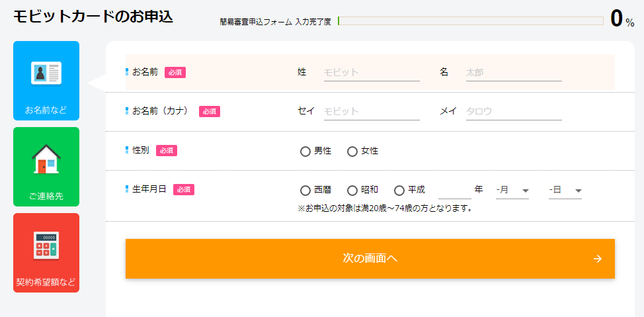The image size is (644, 317).
Task: Click the house icon for ご連絡先
Action: click(x=46, y=159)
